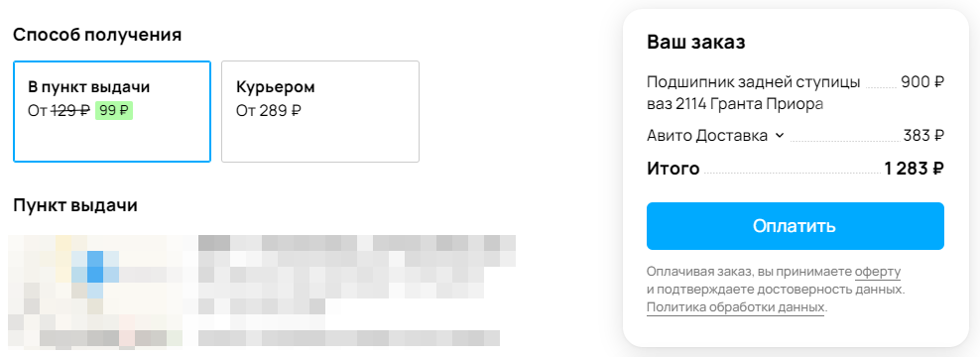Click the "От 289 ₽" courier price
This screenshot has height=357, width=980.
pyautogui.click(x=269, y=111)
